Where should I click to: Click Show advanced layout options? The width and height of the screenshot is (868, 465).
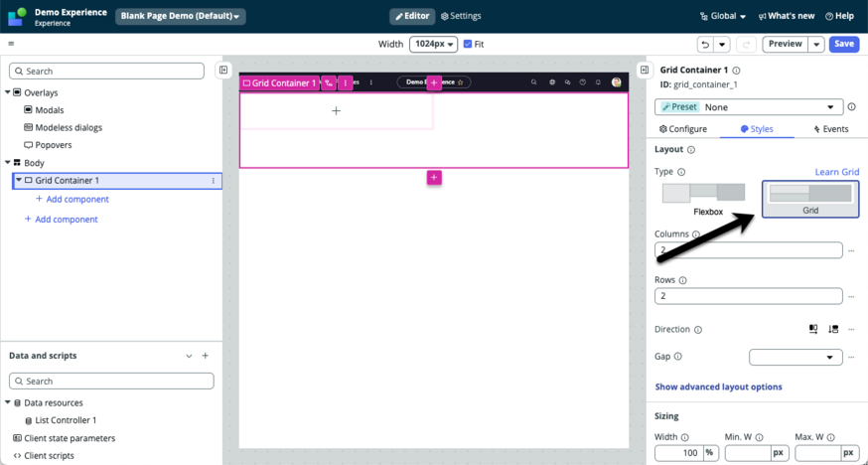pyautogui.click(x=719, y=387)
